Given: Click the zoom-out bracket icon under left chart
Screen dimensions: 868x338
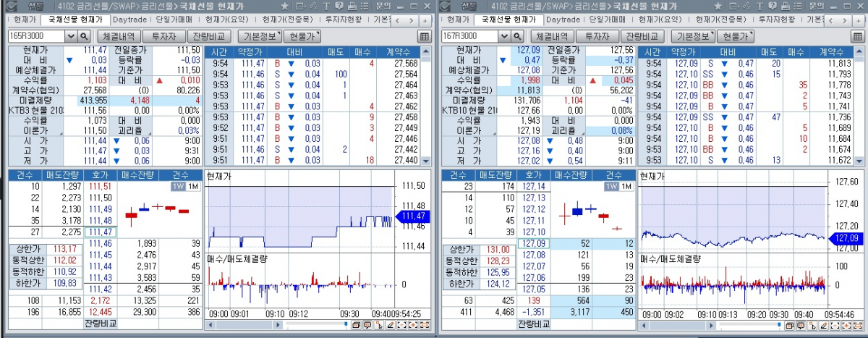Looking at the screenshot, I should pyautogui.click(x=401, y=325).
